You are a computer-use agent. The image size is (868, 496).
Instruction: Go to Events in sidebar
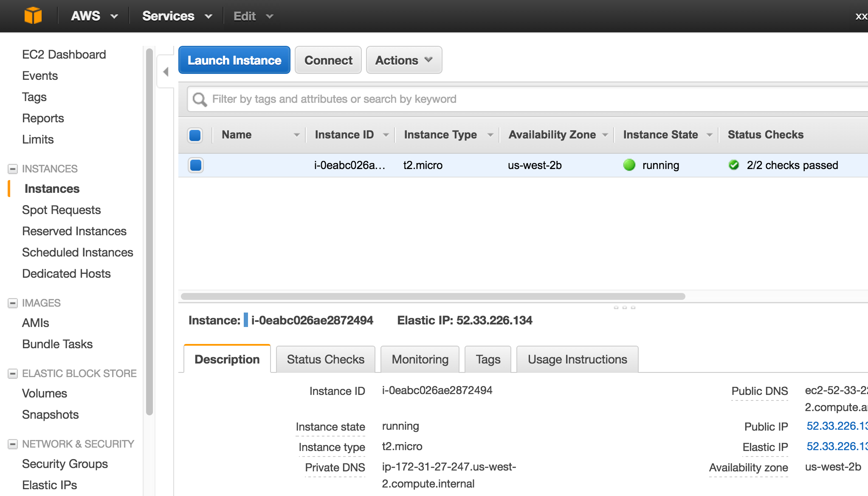coord(40,76)
